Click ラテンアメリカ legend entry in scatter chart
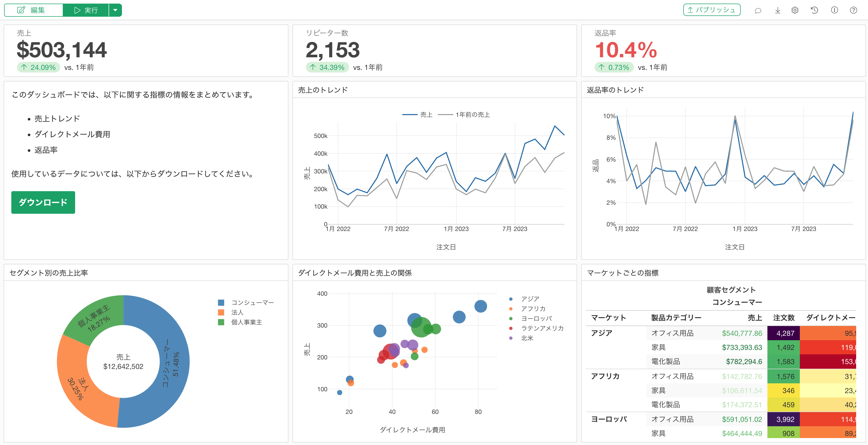This screenshot has height=445, width=868. coord(536,328)
